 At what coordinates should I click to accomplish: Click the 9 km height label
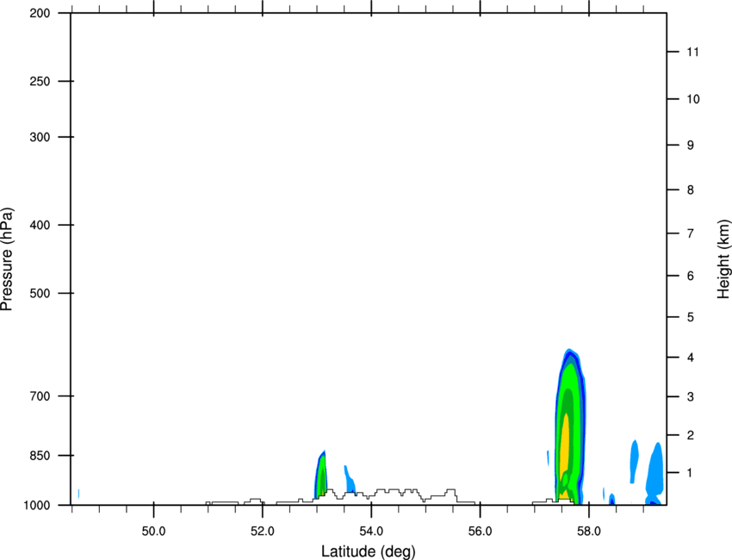(x=691, y=146)
